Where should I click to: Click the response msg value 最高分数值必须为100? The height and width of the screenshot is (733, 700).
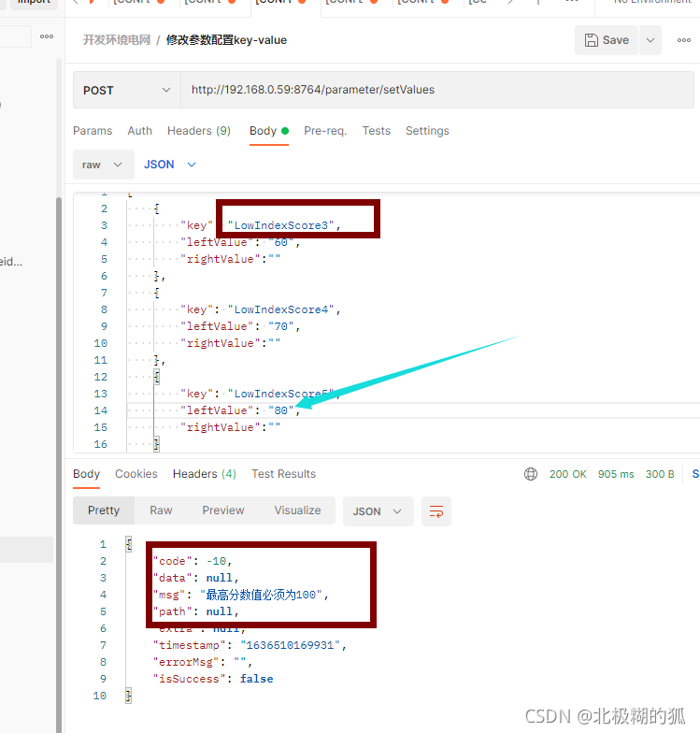pyautogui.click(x=262, y=595)
